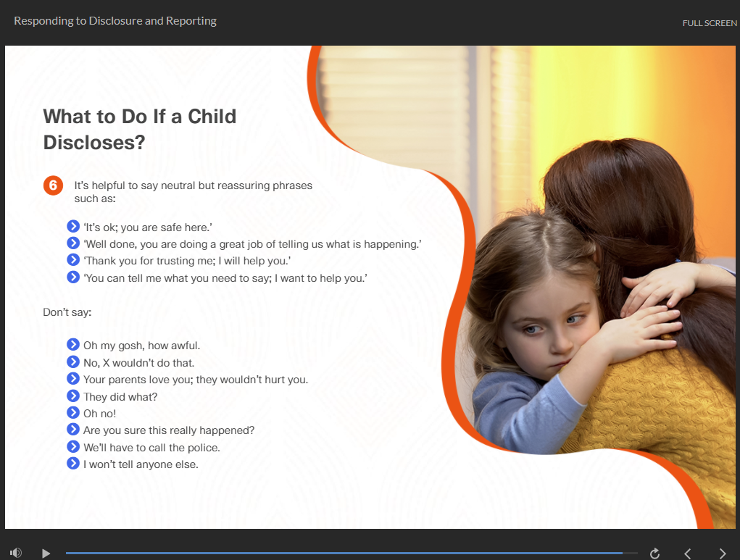
Task: Click the heading What to Do If a Child Discloses?
Action: (140, 129)
